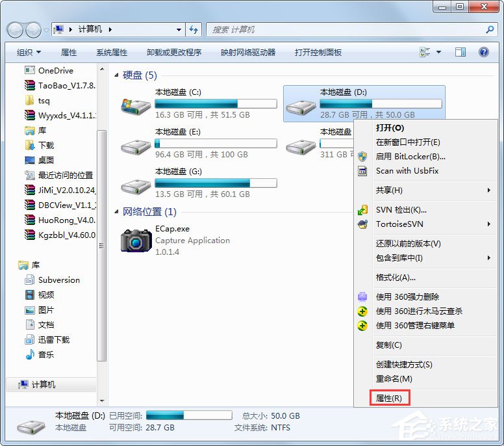Open the view options dropdown arrow
This screenshot has width=504, height=446.
point(438,52)
